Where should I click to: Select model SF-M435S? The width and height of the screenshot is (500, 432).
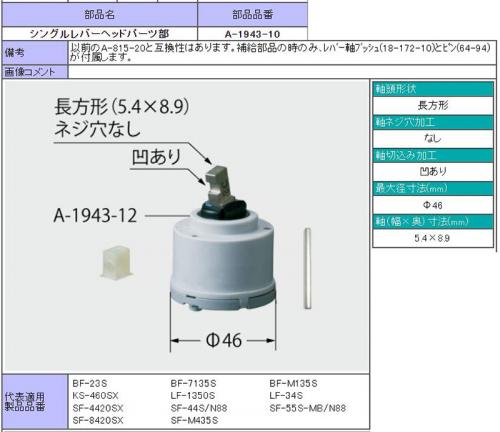194,420
